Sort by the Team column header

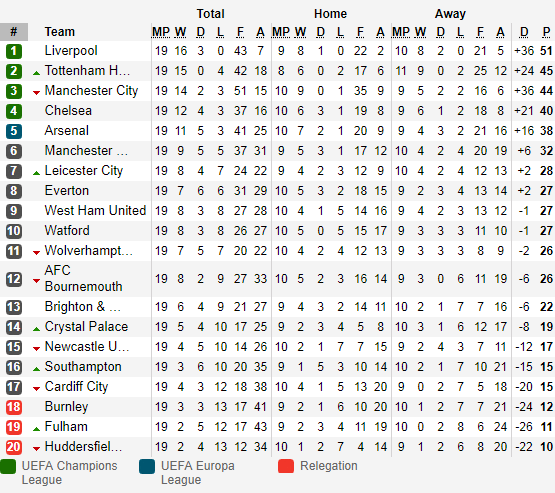[60, 32]
